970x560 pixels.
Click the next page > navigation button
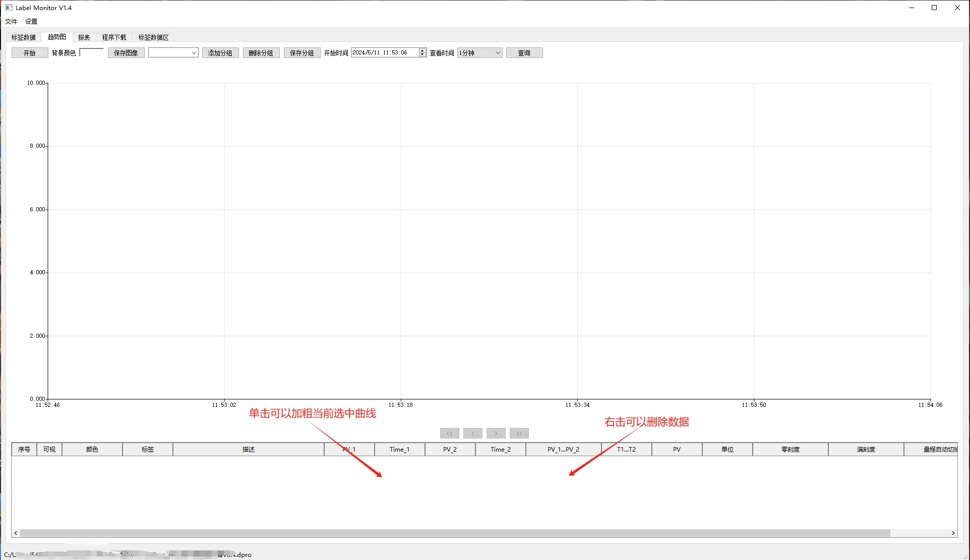(x=496, y=433)
